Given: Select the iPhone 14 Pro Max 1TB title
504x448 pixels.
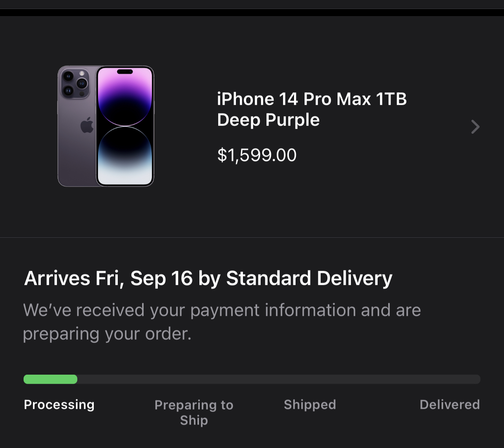Looking at the screenshot, I should tap(312, 99).
